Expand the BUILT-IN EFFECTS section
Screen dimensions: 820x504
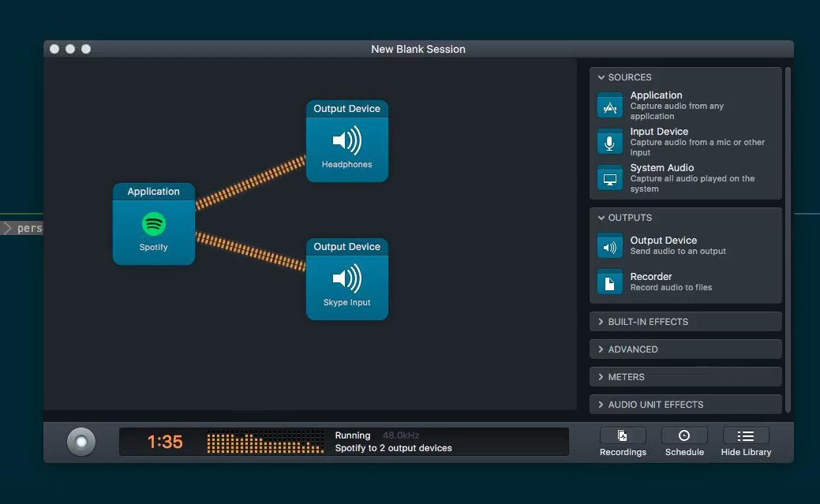coord(686,322)
